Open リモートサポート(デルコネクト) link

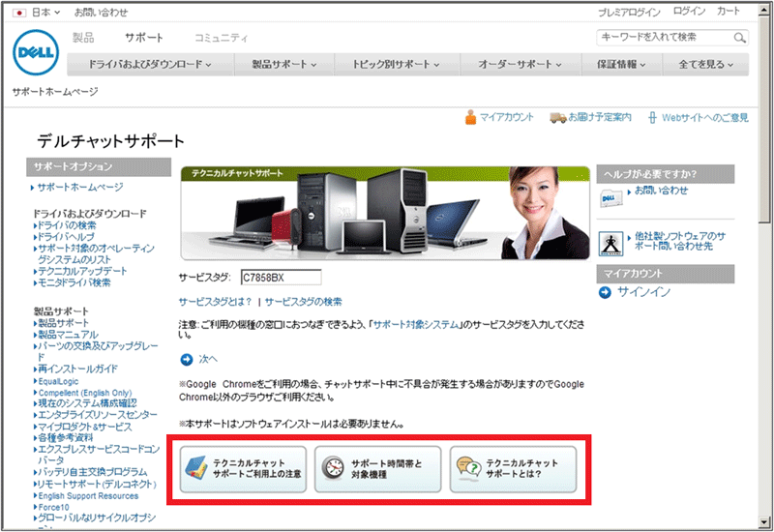tap(98, 485)
